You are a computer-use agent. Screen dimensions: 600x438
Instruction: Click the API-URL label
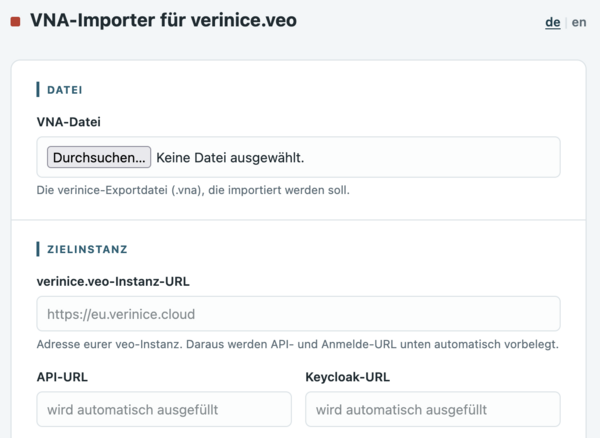(x=62, y=377)
